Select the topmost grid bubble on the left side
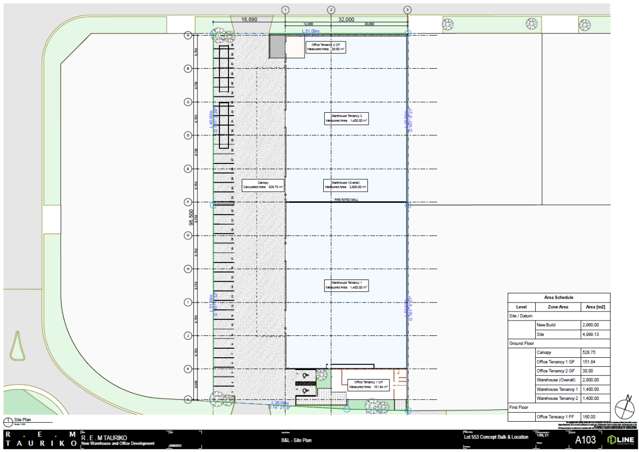The height and width of the screenshot is (452, 639). [x=186, y=35]
